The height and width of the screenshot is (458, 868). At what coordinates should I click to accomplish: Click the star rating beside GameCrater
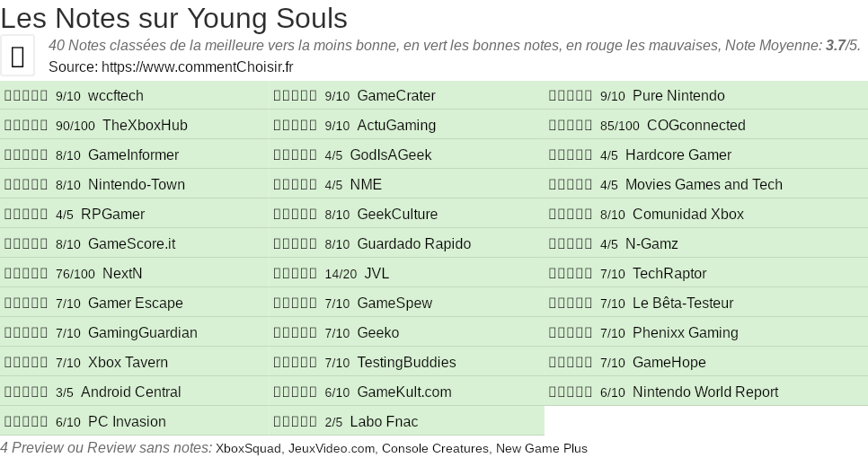tap(295, 96)
